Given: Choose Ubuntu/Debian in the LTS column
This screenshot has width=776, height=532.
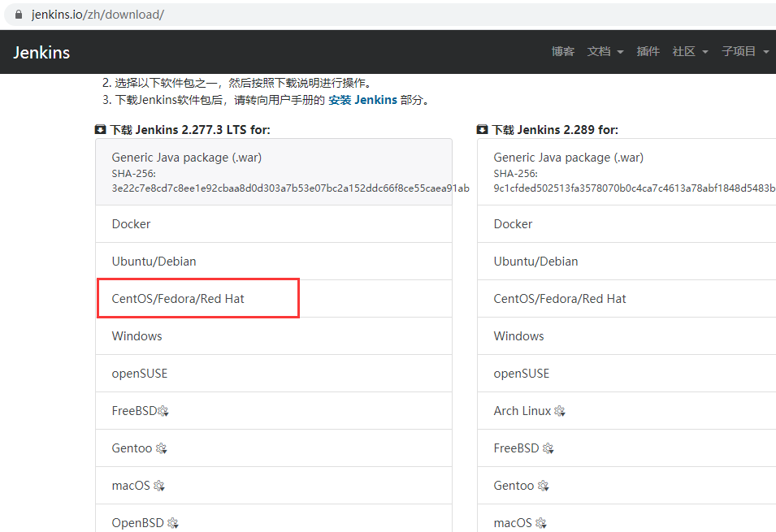Looking at the screenshot, I should [x=154, y=262].
